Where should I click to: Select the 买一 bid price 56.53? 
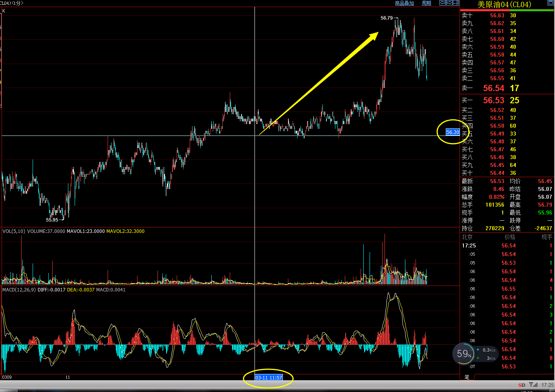[x=493, y=101]
